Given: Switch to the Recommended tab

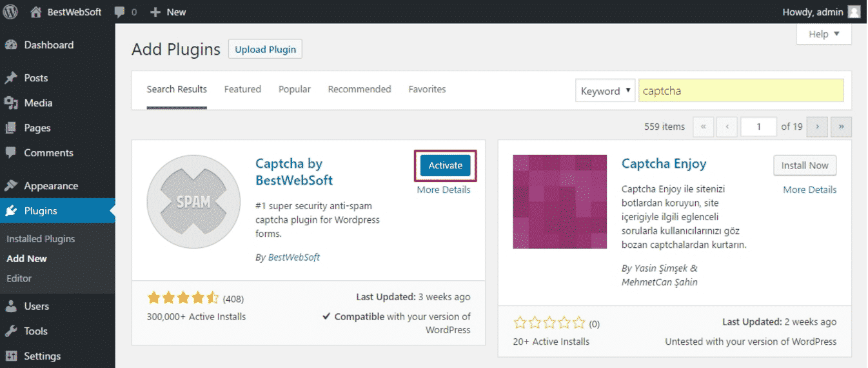Looking at the screenshot, I should (359, 89).
